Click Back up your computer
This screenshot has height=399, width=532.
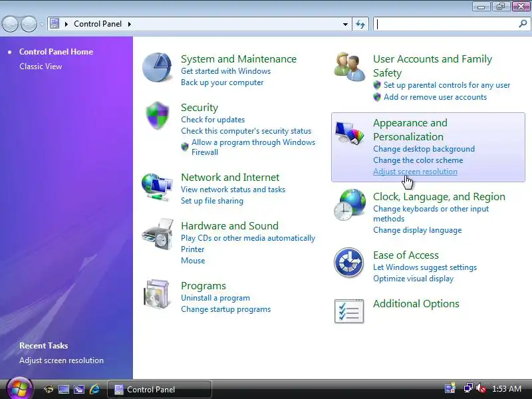[222, 82]
